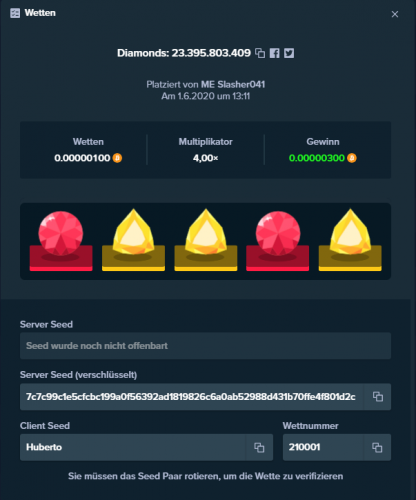416x500 pixels.
Task: Copy the Wettnummer nonce value
Action: click(x=377, y=447)
